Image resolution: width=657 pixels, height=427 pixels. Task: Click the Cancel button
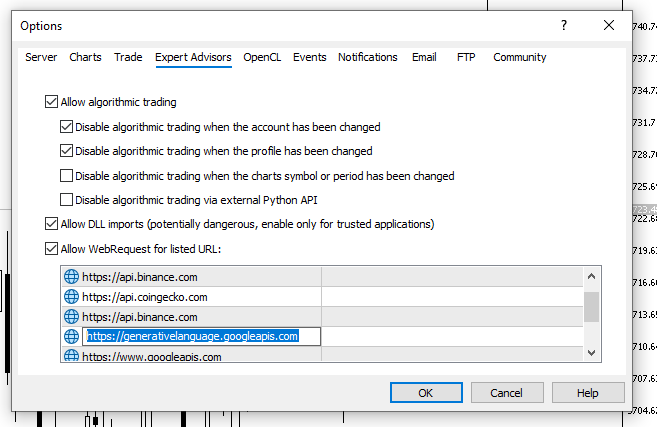507,393
